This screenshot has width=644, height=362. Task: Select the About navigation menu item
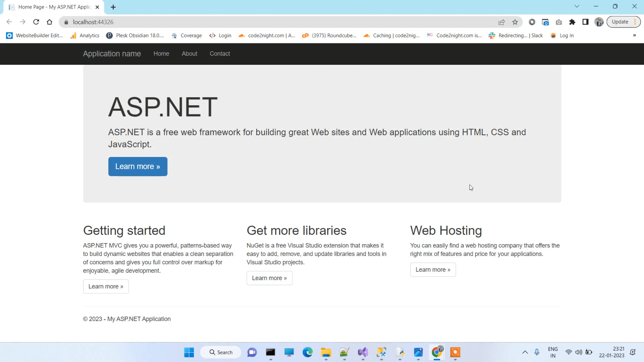pos(189,54)
